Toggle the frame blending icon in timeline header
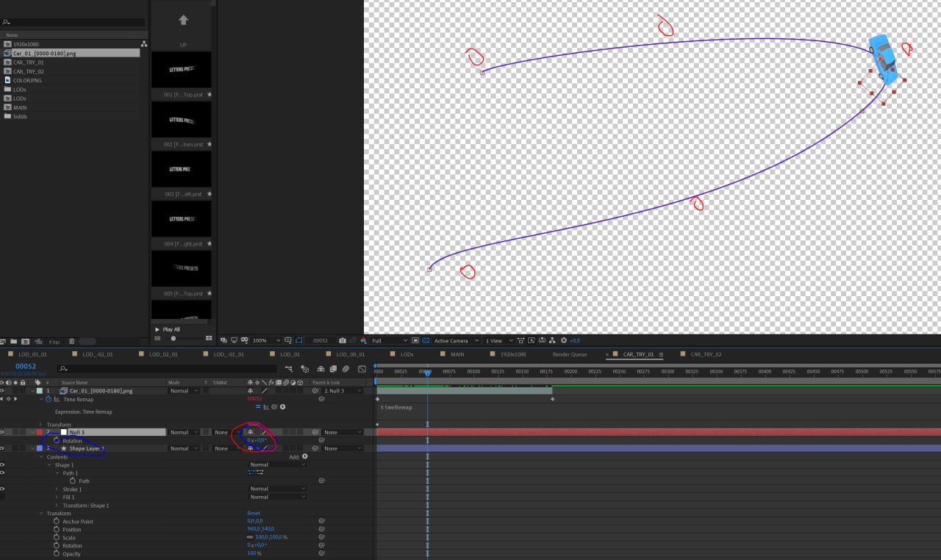 pos(334,369)
